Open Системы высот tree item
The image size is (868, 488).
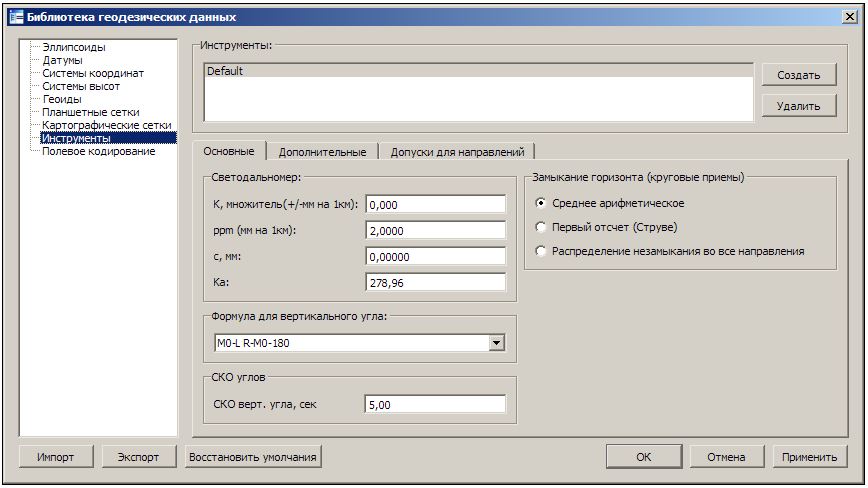[81, 86]
